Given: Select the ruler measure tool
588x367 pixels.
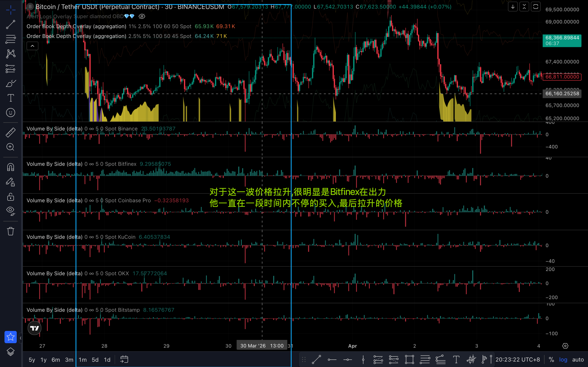Looking at the screenshot, I should [x=10, y=133].
